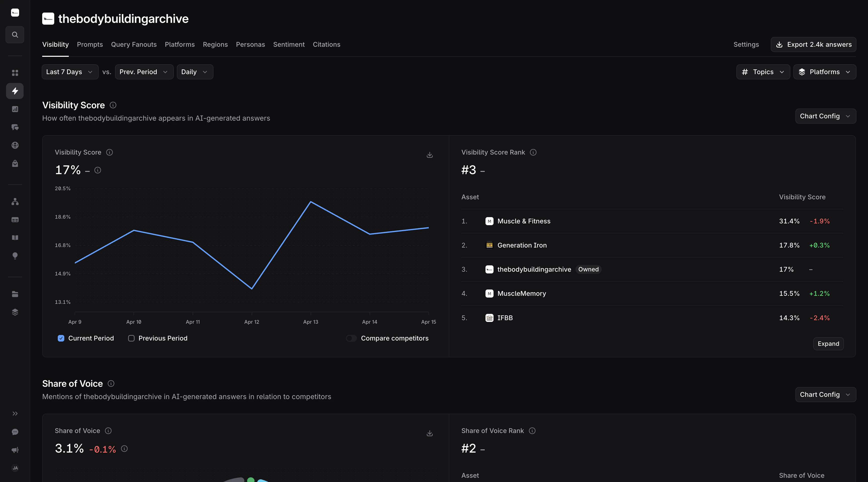Click the thebodybuildingarchive page title logo
The width and height of the screenshot is (868, 482).
click(x=48, y=19)
